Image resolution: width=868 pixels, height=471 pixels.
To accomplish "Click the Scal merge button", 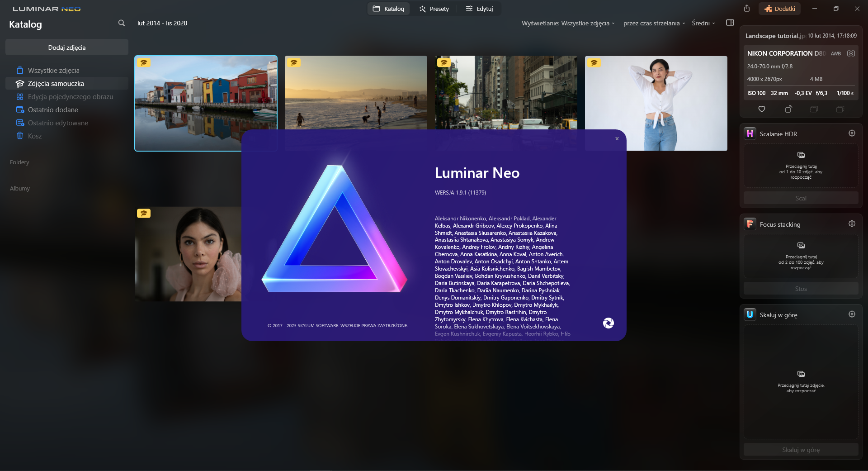I will click(801, 198).
